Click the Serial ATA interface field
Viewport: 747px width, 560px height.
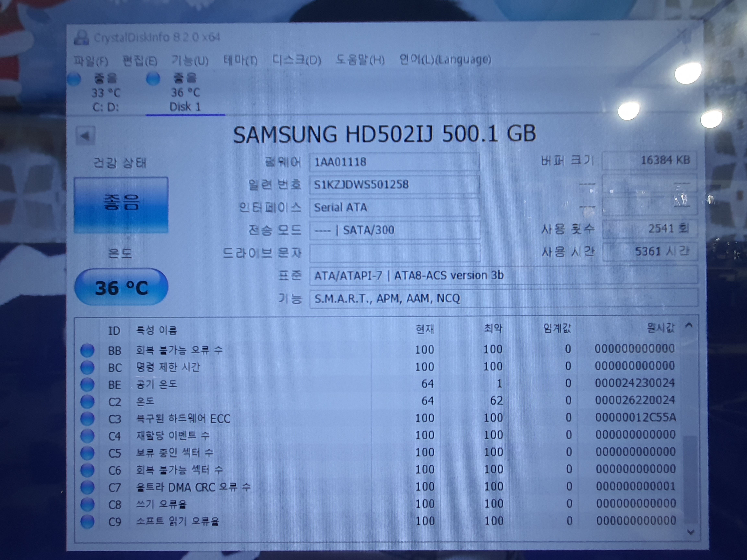394,207
